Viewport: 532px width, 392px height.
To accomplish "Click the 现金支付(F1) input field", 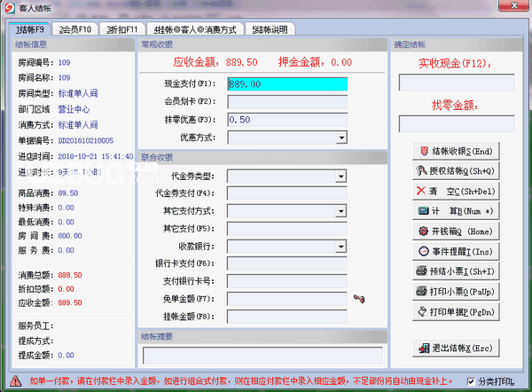I will pos(287,84).
